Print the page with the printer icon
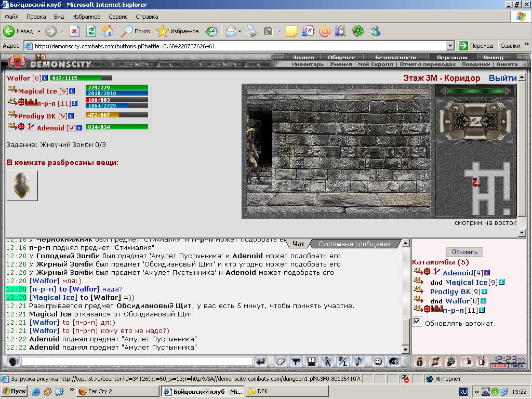The height and width of the screenshot is (399, 532). coord(251,31)
